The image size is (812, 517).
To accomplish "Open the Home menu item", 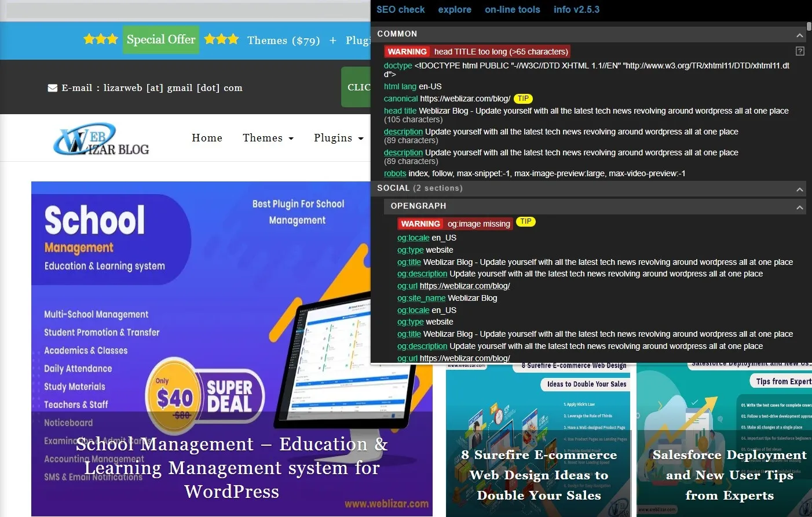I will pyautogui.click(x=207, y=138).
